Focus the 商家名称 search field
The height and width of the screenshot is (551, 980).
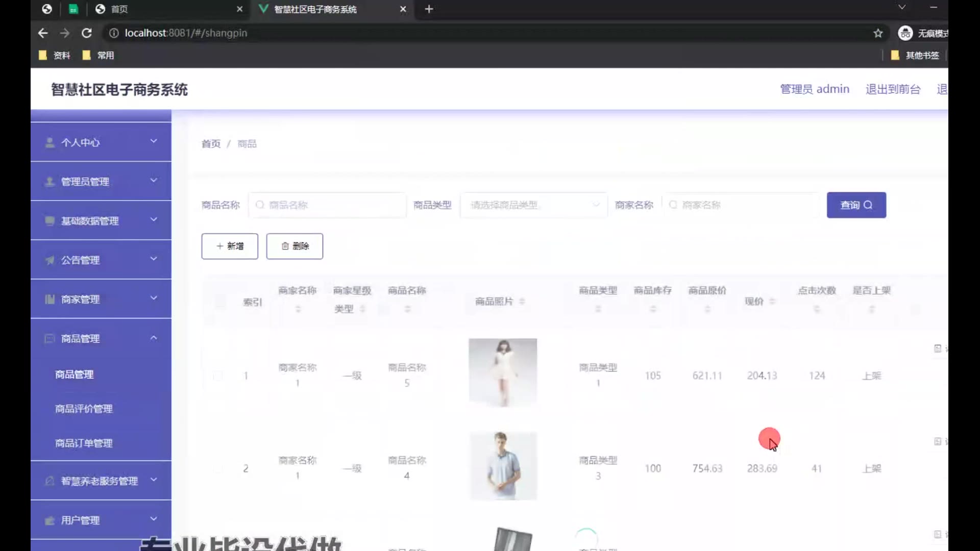741,205
